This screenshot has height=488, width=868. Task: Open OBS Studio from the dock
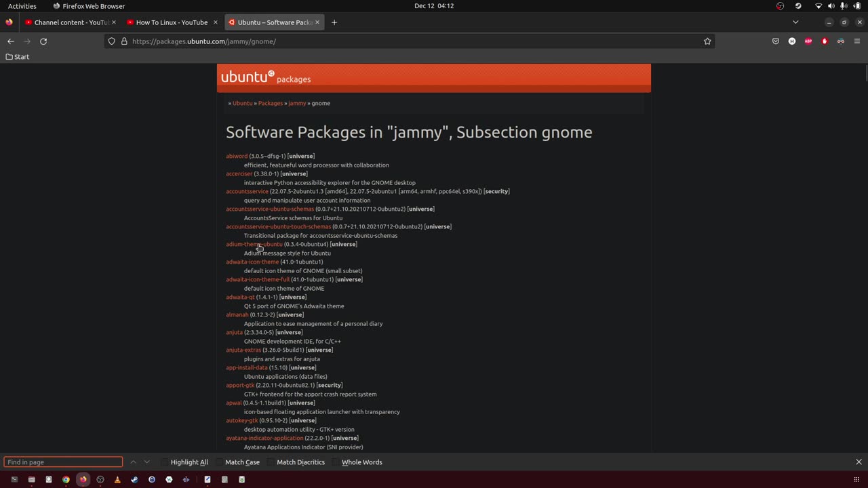(x=100, y=479)
